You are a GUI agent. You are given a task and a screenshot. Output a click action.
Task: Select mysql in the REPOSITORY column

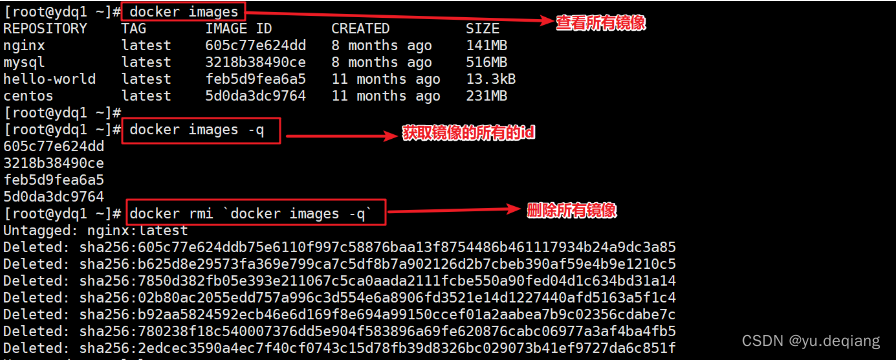click(x=24, y=62)
